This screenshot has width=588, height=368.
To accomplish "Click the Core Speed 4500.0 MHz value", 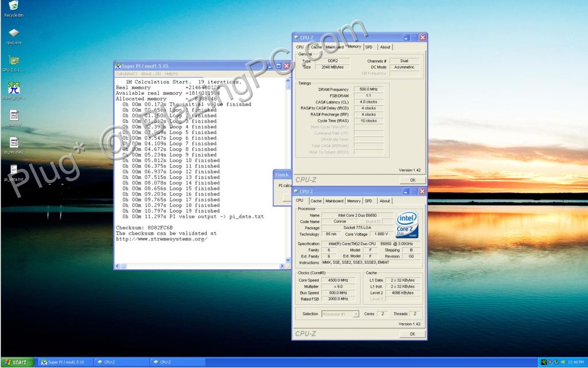I will pyautogui.click(x=338, y=280).
